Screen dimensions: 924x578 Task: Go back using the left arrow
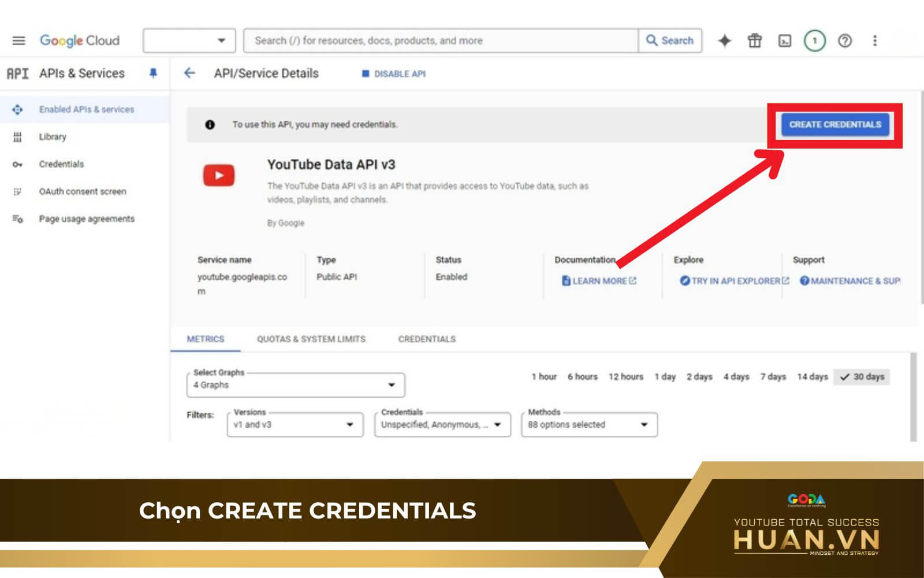pos(189,73)
